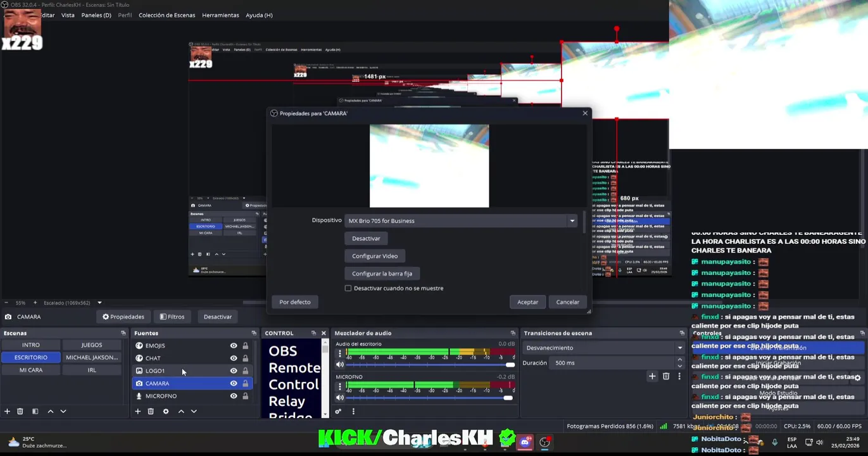Open the Ayuda (H) menu
The image size is (868, 456).
[x=259, y=15]
